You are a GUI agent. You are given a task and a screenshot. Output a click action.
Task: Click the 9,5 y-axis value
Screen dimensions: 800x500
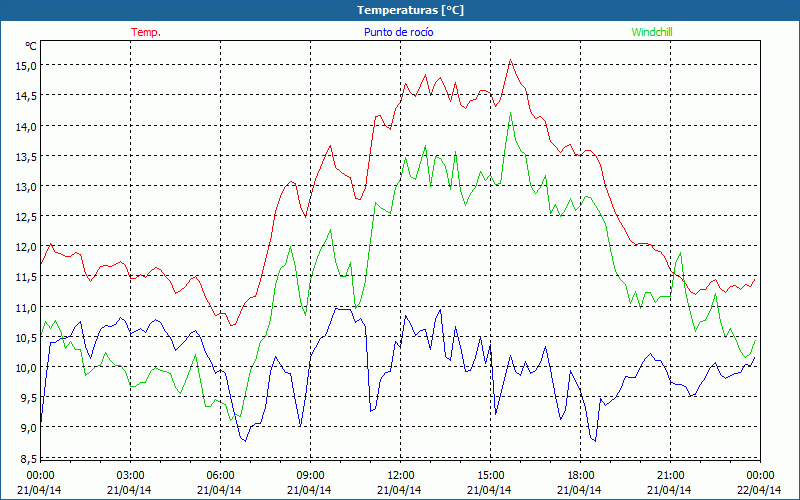[28, 397]
